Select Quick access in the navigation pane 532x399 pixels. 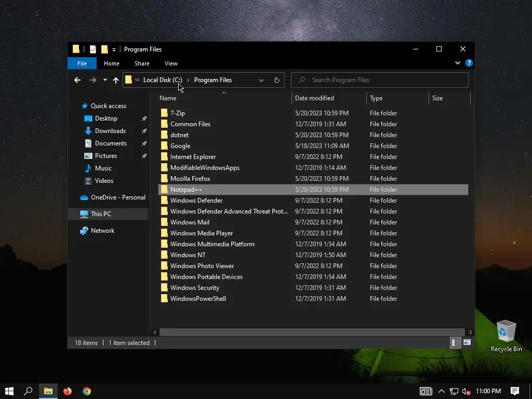click(109, 106)
